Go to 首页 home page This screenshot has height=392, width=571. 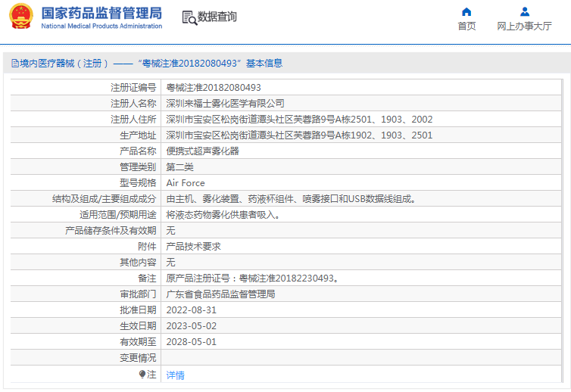(x=466, y=26)
